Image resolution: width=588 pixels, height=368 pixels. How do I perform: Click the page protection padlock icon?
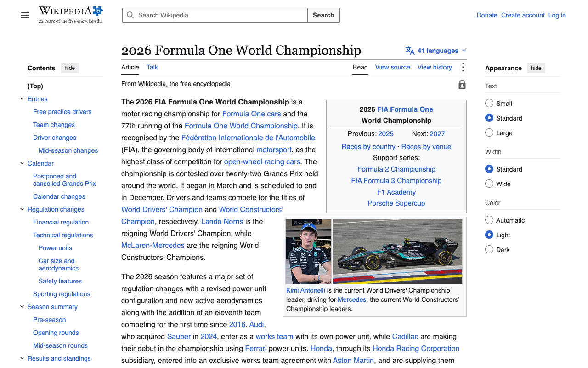coord(462,84)
